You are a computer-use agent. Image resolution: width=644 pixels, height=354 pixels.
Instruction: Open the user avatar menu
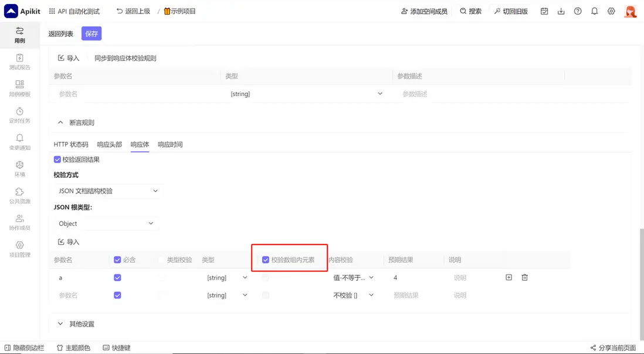(631, 12)
